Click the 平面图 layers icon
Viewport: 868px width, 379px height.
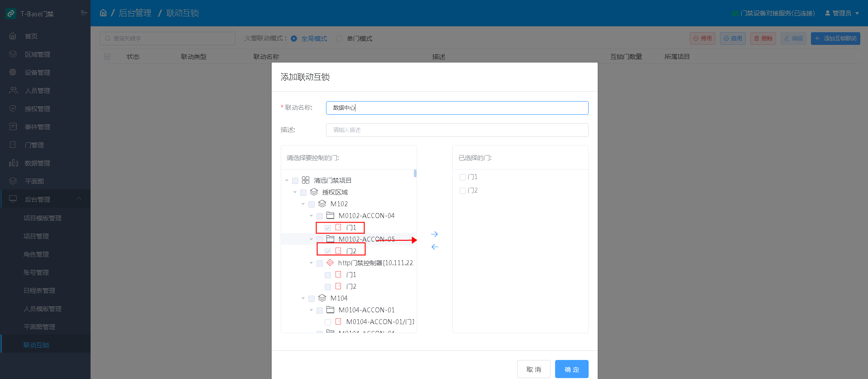pyautogui.click(x=13, y=181)
